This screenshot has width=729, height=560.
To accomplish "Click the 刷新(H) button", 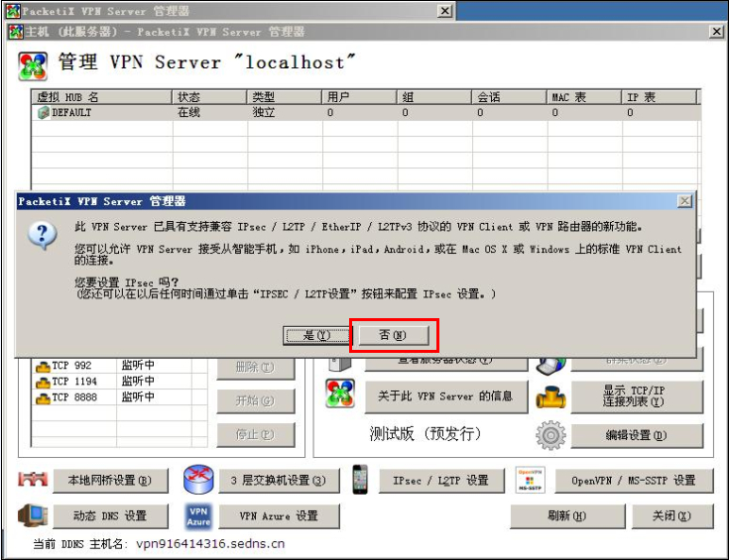I will [x=567, y=515].
